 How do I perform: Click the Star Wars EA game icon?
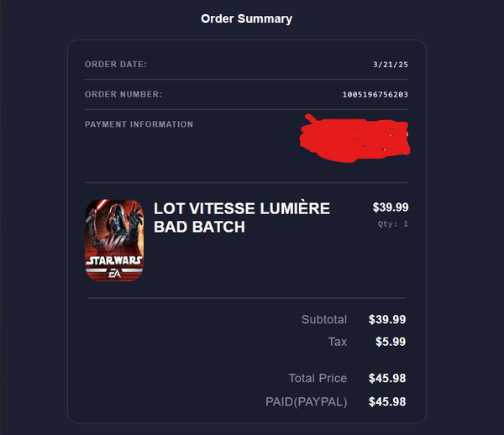(x=114, y=240)
